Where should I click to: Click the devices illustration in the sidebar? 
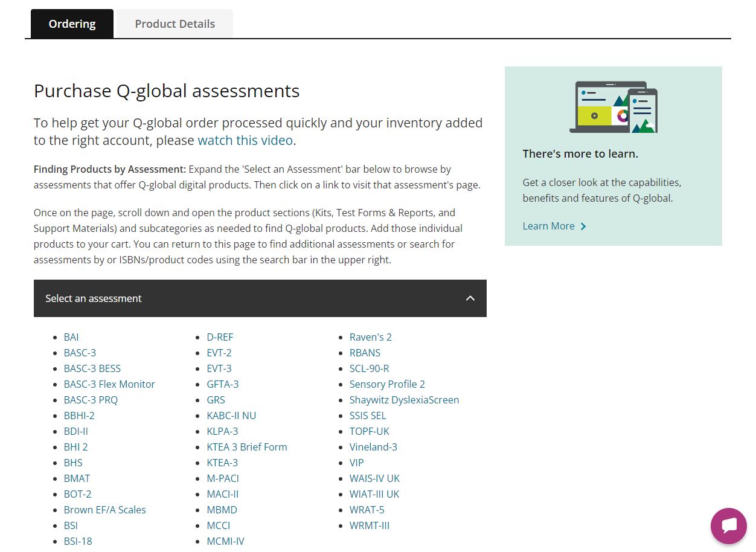pos(613,108)
